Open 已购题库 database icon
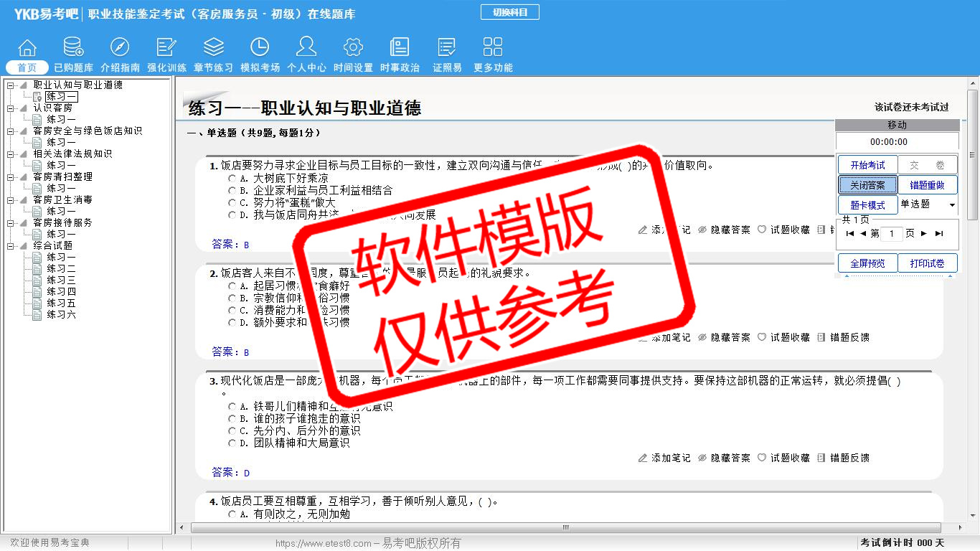The height and width of the screenshot is (551, 980). click(x=73, y=48)
